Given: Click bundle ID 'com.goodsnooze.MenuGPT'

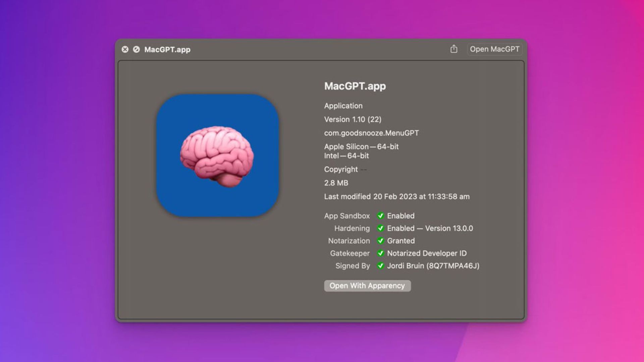Looking at the screenshot, I should (371, 133).
